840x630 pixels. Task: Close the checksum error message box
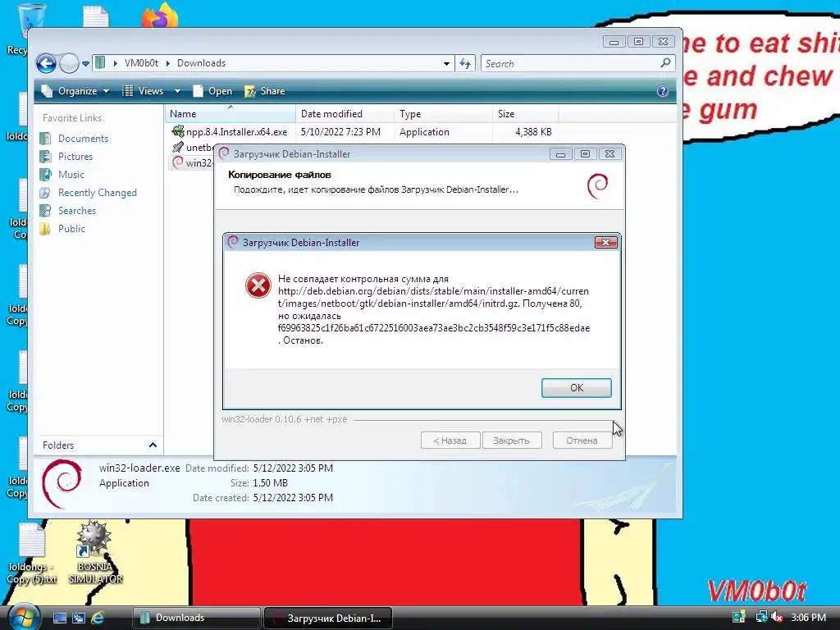(x=605, y=243)
